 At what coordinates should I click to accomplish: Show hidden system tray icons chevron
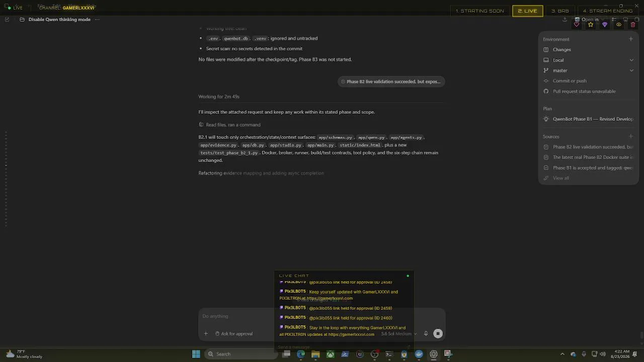click(562, 354)
